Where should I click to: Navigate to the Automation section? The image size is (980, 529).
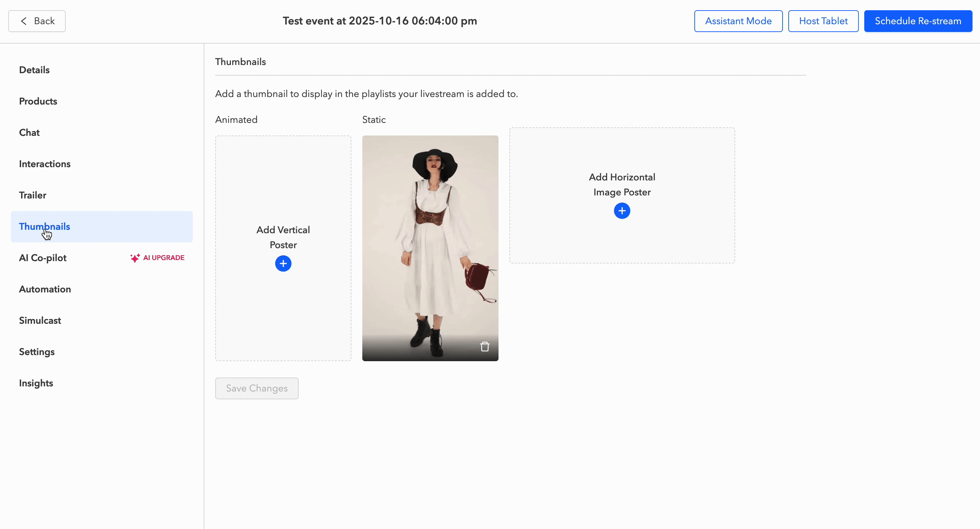[45, 289]
